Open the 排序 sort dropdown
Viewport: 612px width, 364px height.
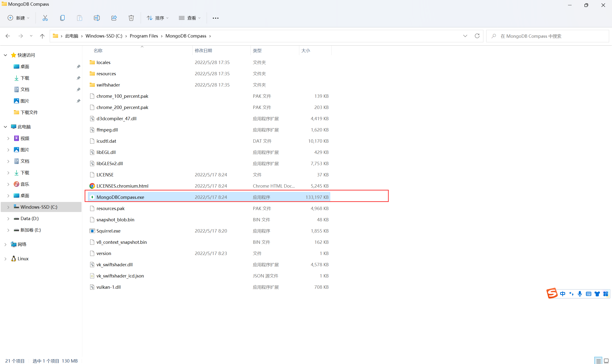point(158,18)
